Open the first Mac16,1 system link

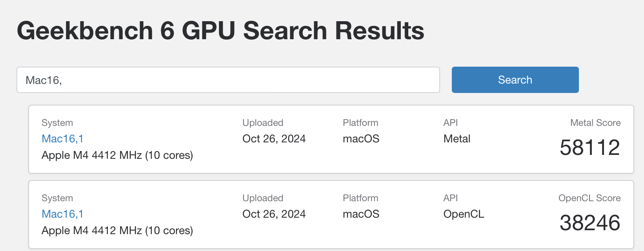pyautogui.click(x=62, y=138)
